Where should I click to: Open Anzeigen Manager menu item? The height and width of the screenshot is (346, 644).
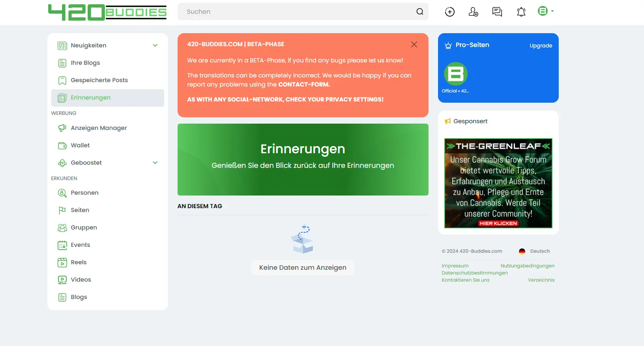99,128
